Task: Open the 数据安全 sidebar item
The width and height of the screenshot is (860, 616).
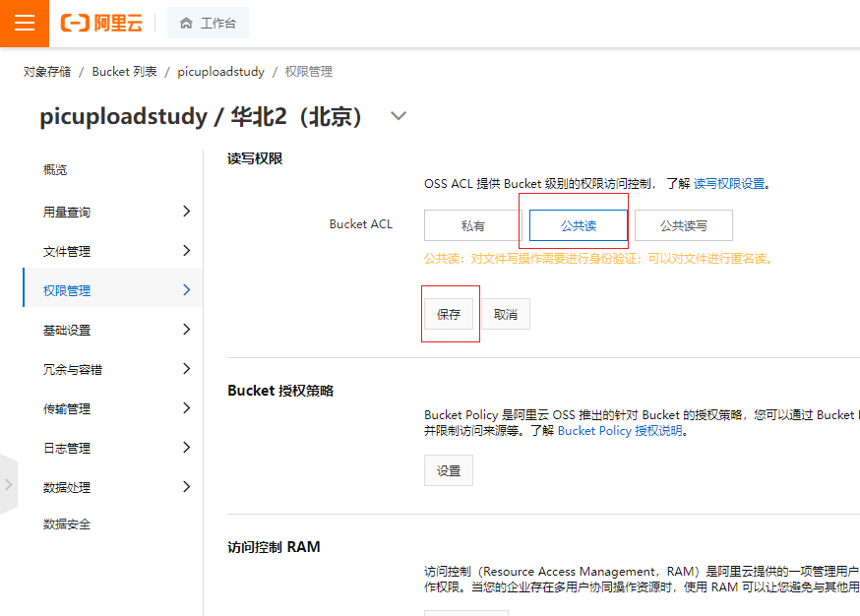Action: point(66,524)
